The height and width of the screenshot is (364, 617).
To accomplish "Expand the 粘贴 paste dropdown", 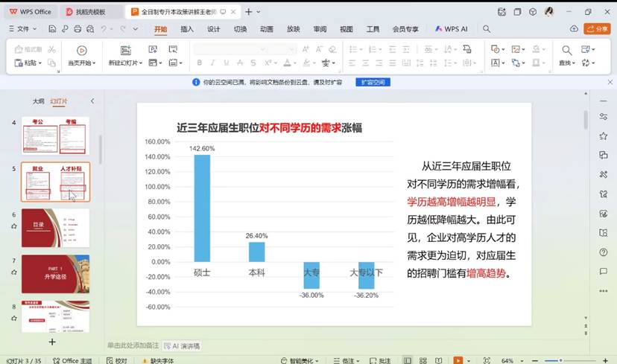I will pos(40,63).
